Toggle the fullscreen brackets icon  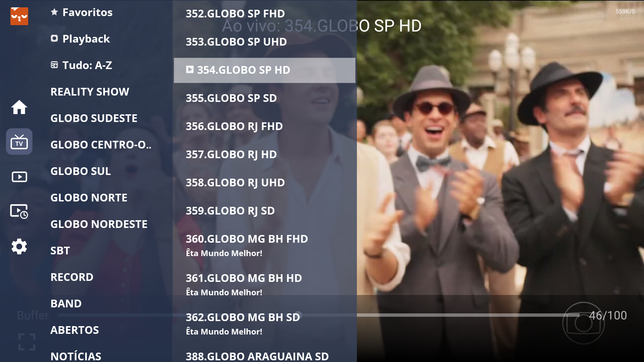(26, 342)
